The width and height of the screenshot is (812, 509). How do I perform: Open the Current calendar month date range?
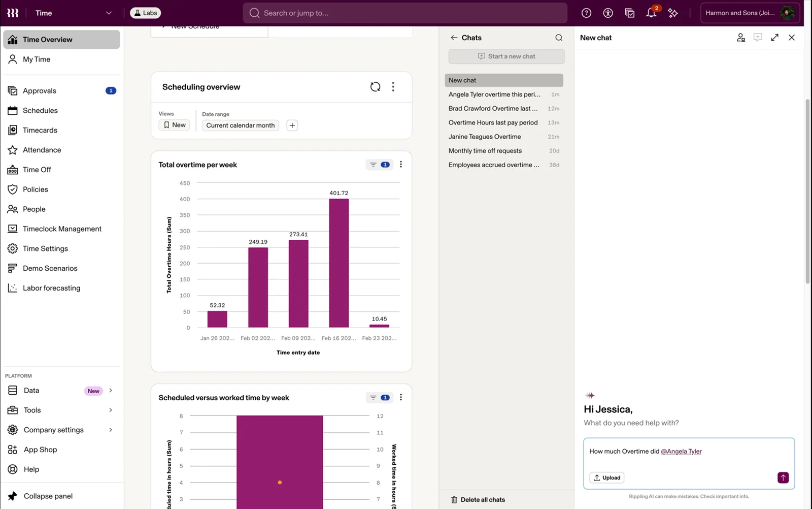point(241,125)
